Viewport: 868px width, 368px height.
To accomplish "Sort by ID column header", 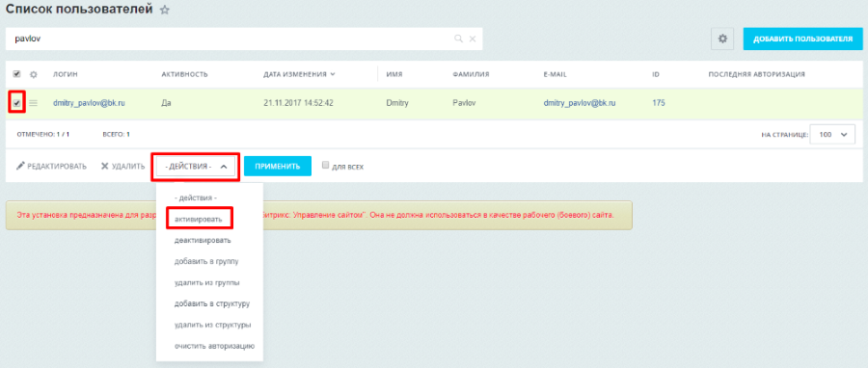I will pyautogui.click(x=656, y=74).
